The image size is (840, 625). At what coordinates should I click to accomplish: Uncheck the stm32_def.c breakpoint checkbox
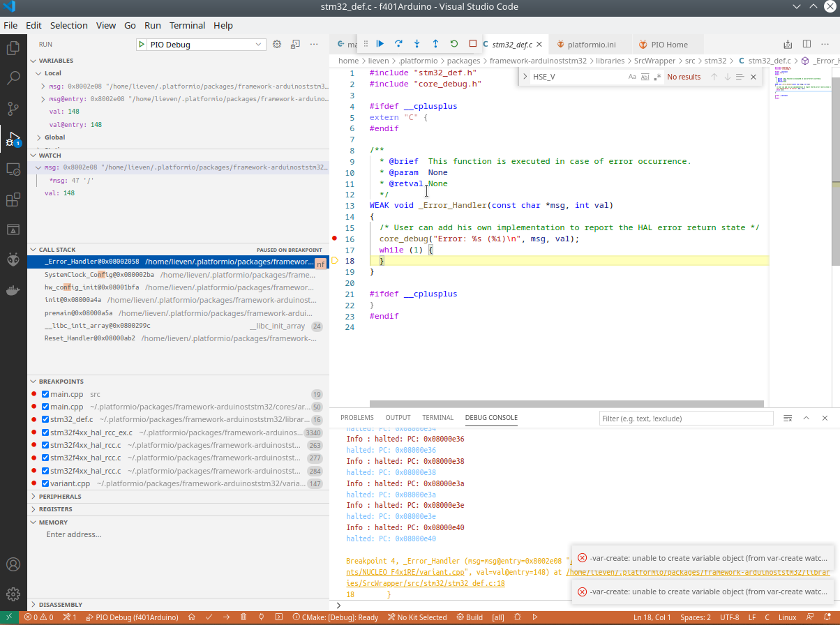click(x=45, y=420)
